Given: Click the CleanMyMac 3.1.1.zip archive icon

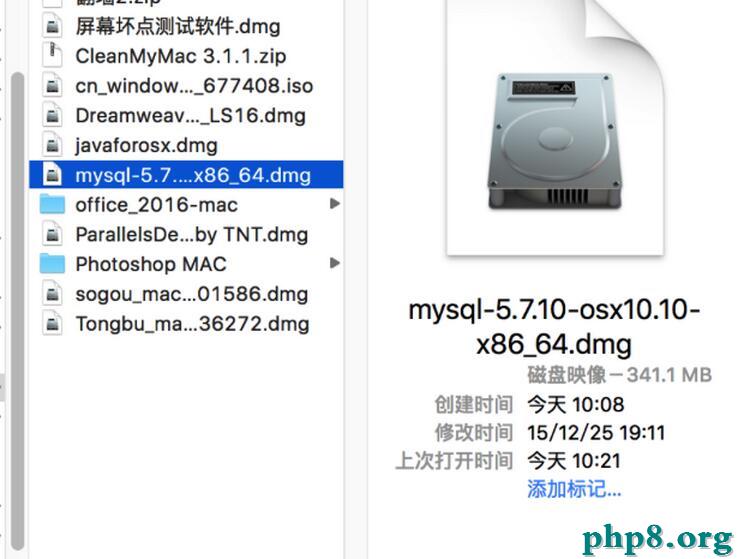Looking at the screenshot, I should pyautogui.click(x=52, y=56).
